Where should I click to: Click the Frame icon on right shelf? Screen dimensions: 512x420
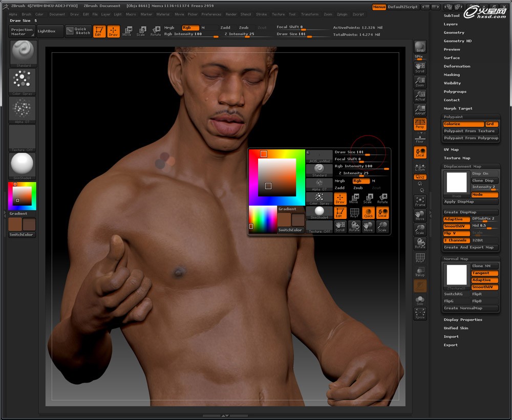point(420,202)
